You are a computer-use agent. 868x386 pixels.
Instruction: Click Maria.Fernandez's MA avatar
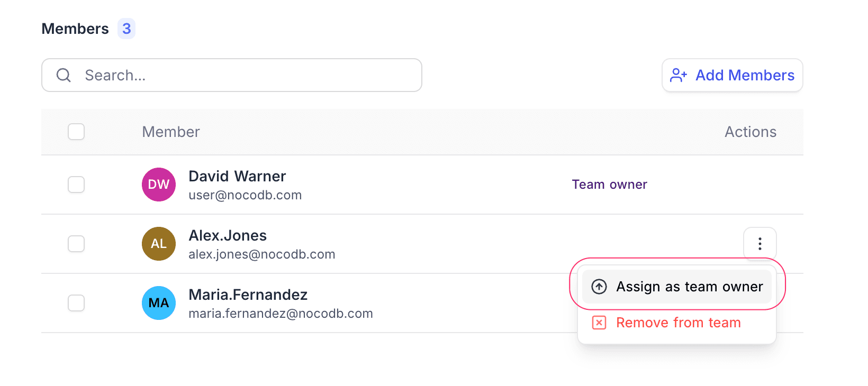158,303
